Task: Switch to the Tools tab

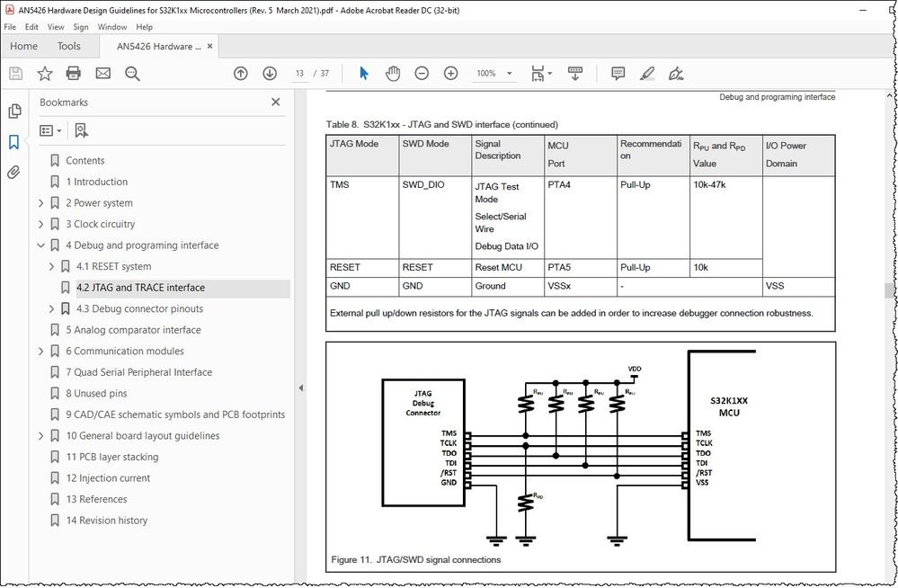Action: coord(68,47)
